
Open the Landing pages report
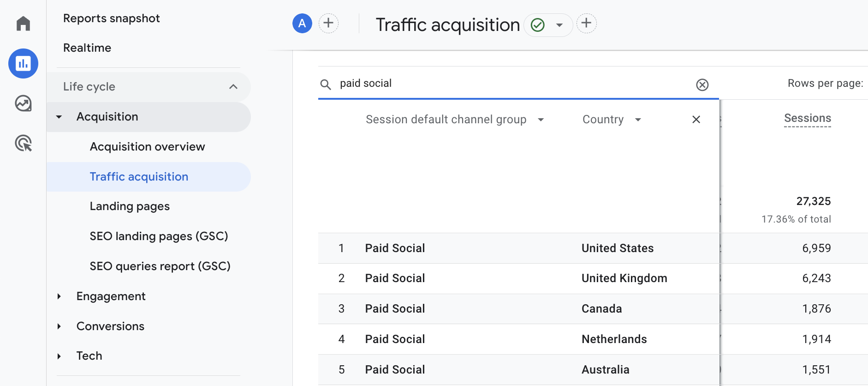tap(130, 206)
